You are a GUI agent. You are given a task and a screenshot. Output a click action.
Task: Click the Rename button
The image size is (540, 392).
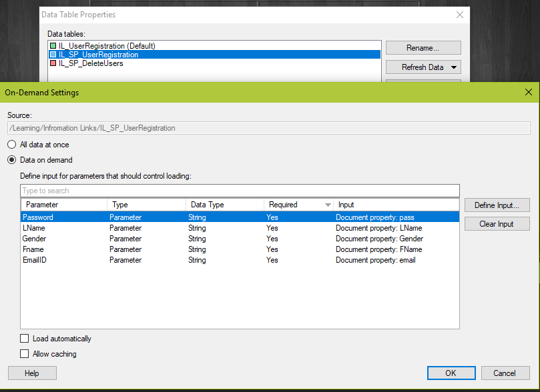[x=423, y=48]
